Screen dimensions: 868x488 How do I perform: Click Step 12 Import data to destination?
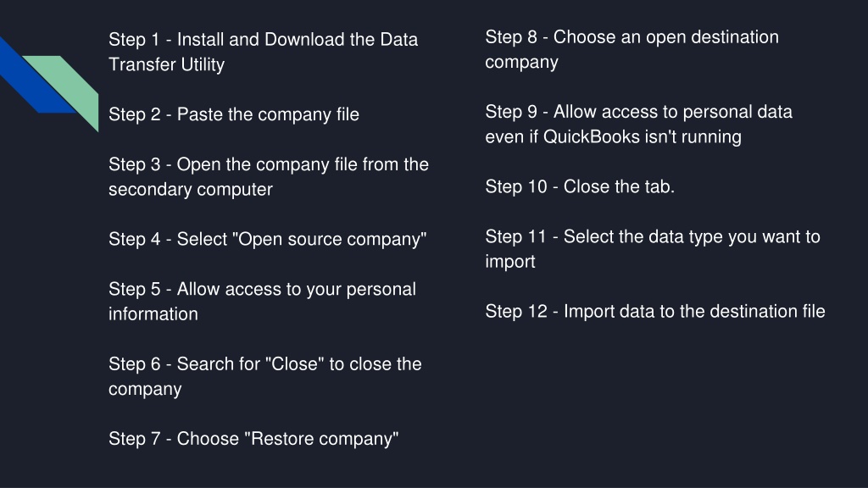(655, 311)
